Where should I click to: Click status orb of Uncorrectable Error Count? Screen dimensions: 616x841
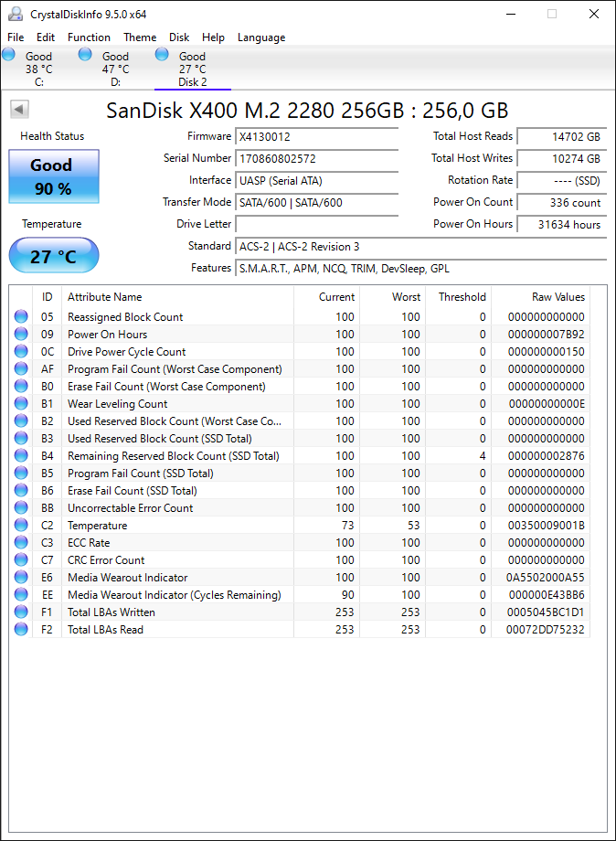click(21, 507)
